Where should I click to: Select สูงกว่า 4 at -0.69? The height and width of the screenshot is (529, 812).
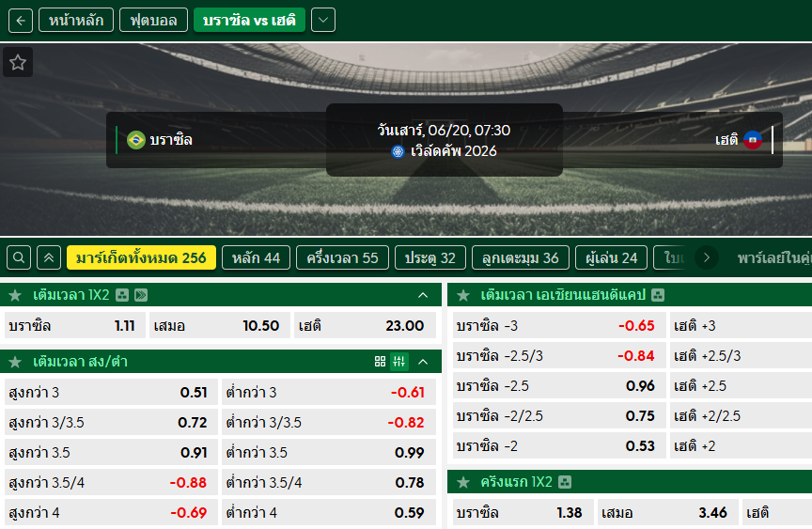pyautogui.click(x=111, y=512)
